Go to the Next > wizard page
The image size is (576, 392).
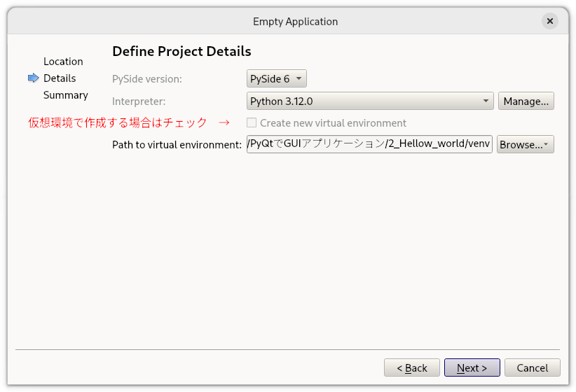(x=472, y=367)
